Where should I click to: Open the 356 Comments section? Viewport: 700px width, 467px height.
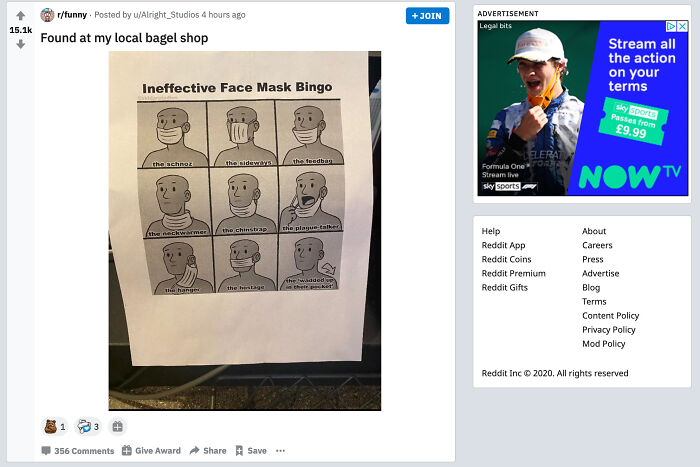click(78, 451)
